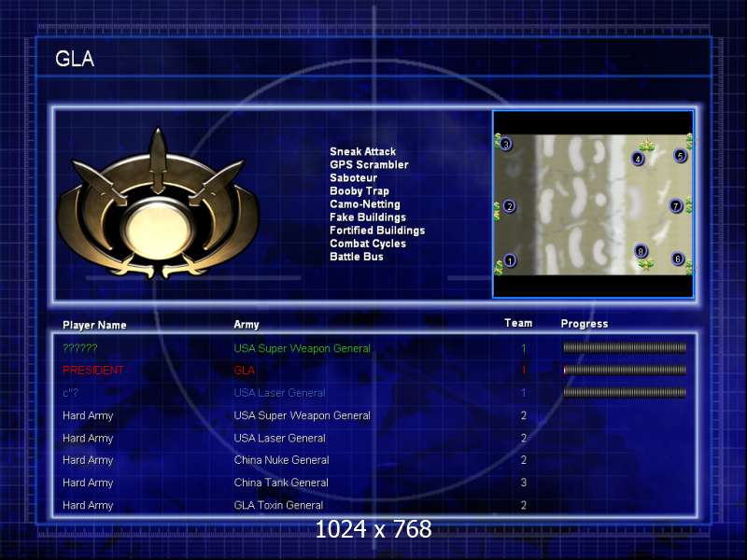Click start position 8 on the minimap
This screenshot has height=560, width=747.
641,251
